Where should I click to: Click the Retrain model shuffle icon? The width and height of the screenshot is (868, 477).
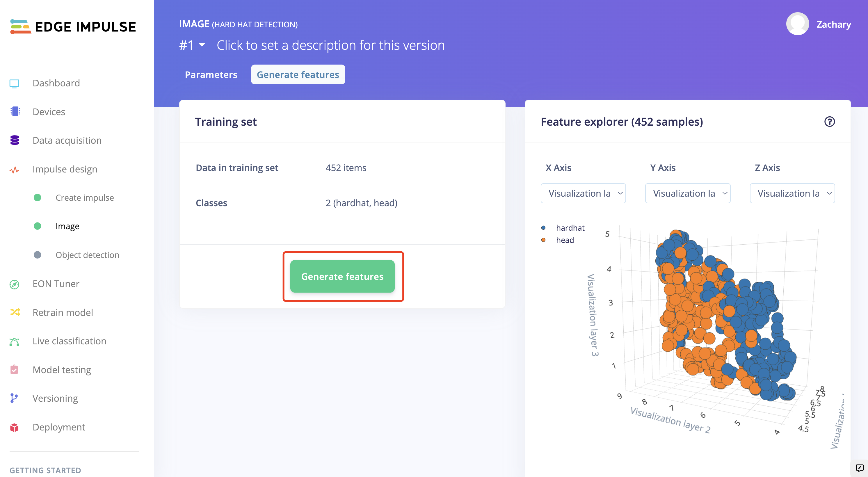tap(15, 312)
